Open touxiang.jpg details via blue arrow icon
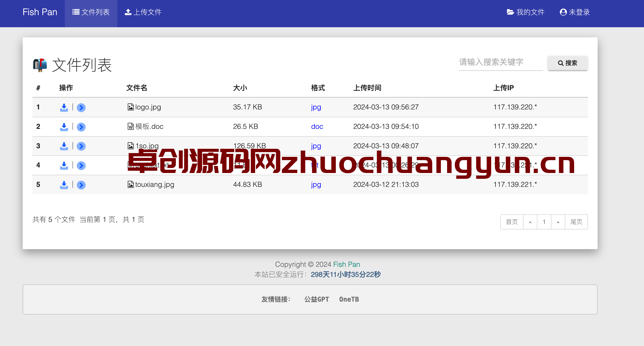 point(81,185)
